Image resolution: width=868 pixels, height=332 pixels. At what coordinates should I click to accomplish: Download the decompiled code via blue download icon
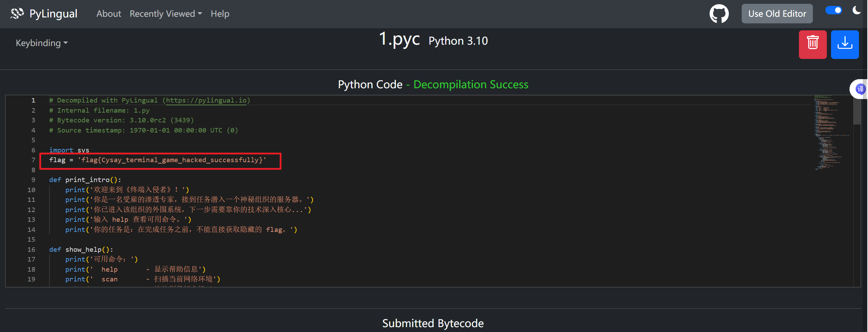click(x=845, y=44)
